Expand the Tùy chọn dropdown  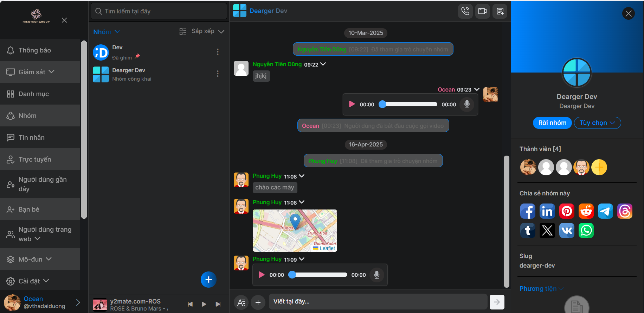[x=597, y=123]
